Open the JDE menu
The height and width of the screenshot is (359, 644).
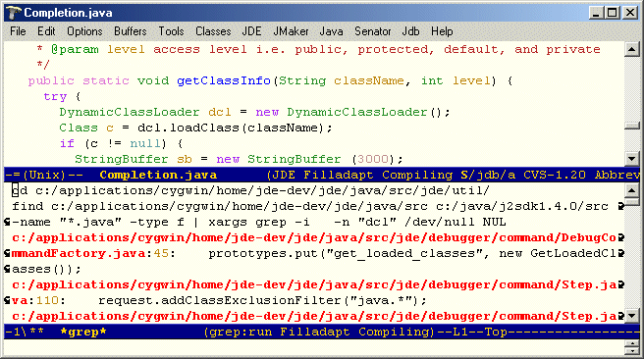(x=251, y=31)
